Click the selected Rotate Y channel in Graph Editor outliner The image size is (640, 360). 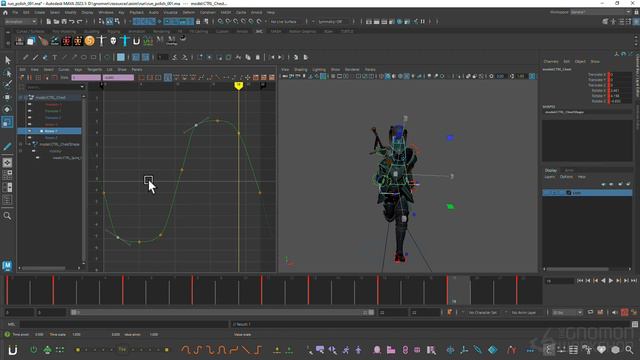point(49,131)
